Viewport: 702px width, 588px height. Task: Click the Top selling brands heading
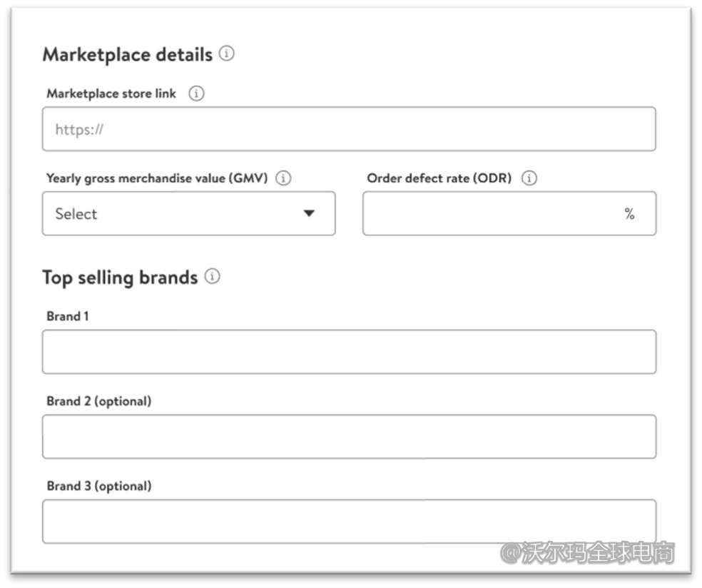(118, 278)
